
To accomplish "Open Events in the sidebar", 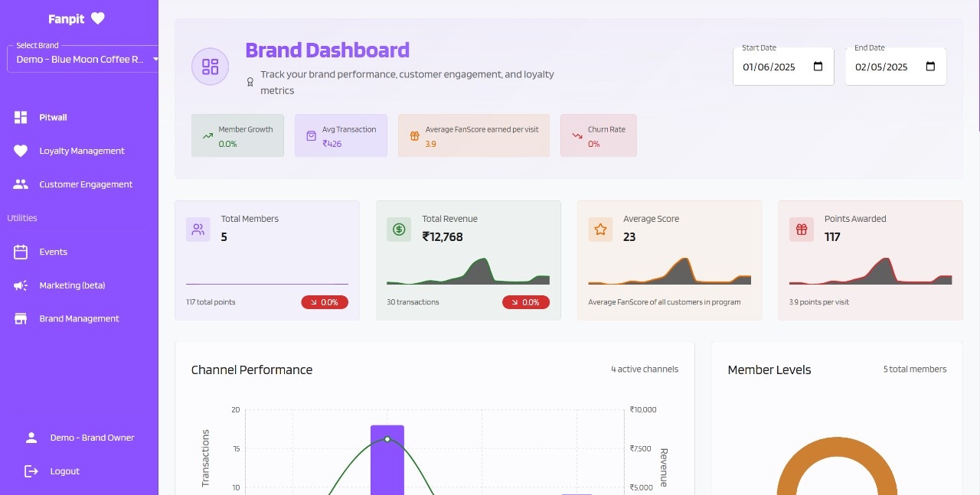I will (x=54, y=252).
